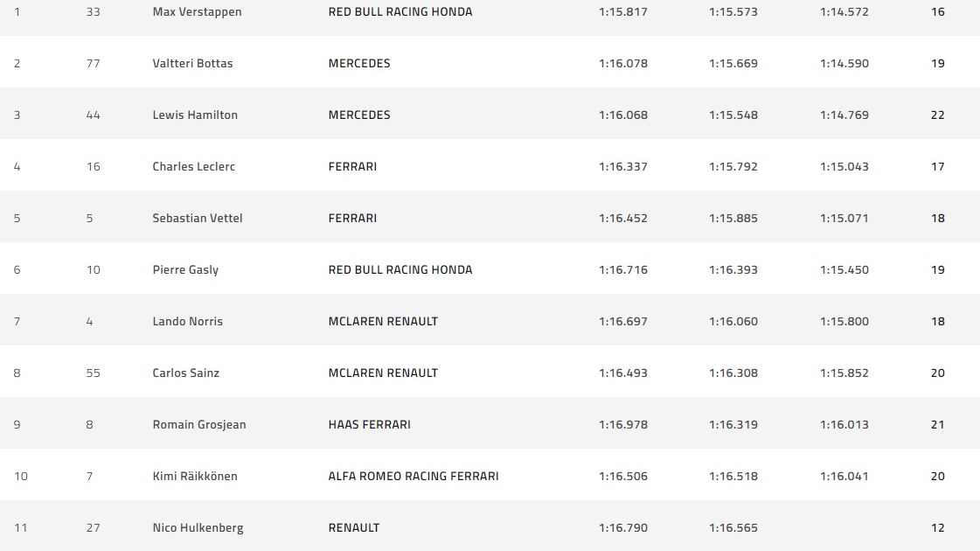Click Carlos Sainz's driver name

coord(185,373)
